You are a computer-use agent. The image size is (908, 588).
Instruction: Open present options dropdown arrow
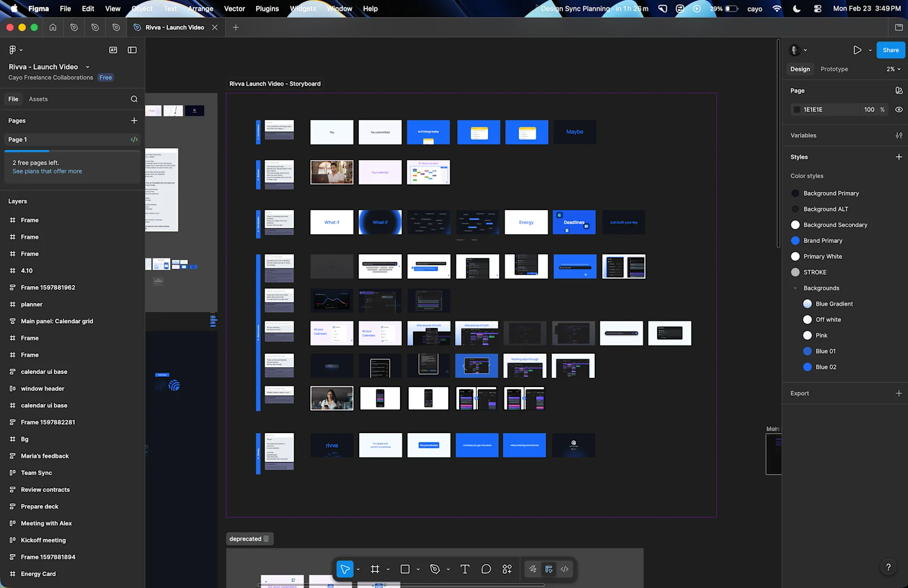coord(870,50)
